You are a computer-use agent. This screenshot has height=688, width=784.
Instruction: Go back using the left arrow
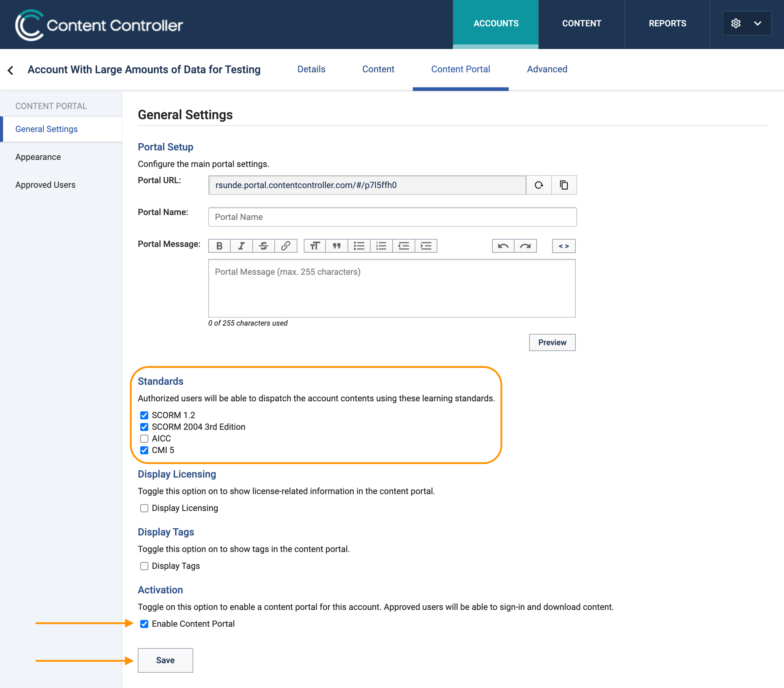11,70
